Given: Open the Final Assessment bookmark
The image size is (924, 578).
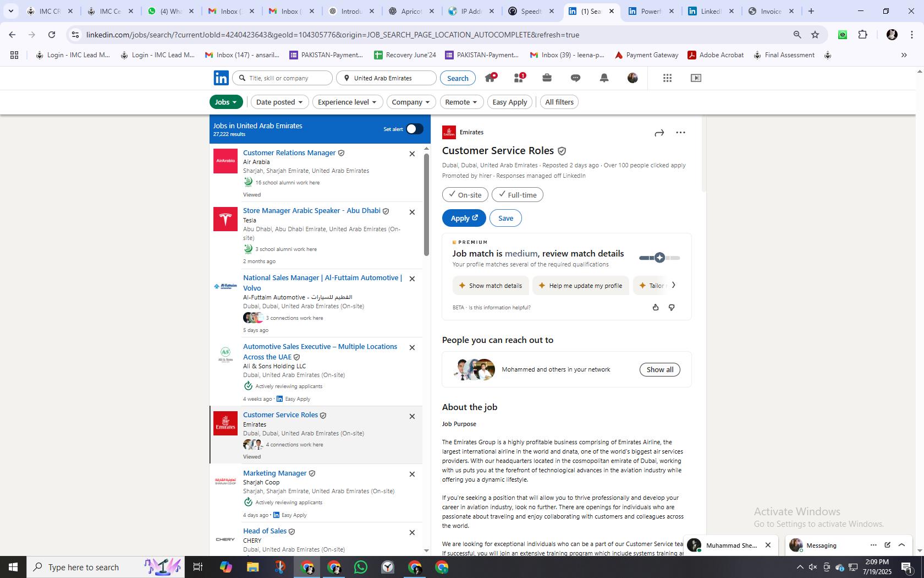Looking at the screenshot, I should click(x=784, y=55).
